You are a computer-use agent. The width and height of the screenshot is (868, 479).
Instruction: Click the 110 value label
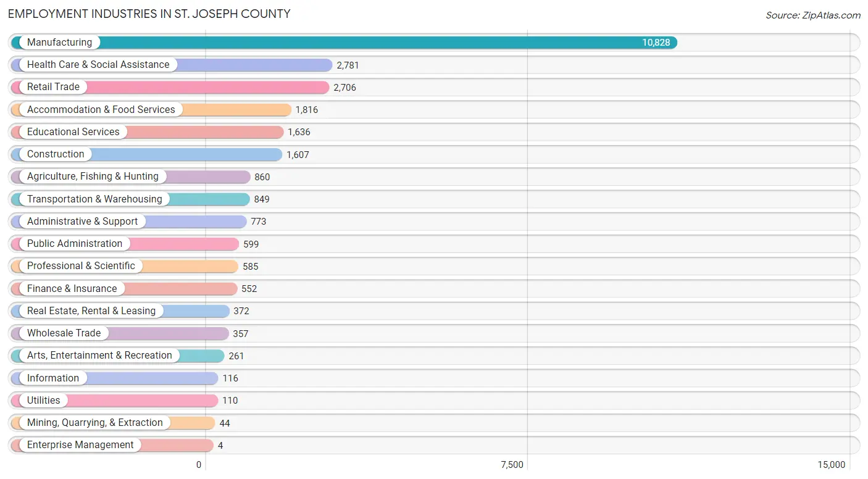230,401
